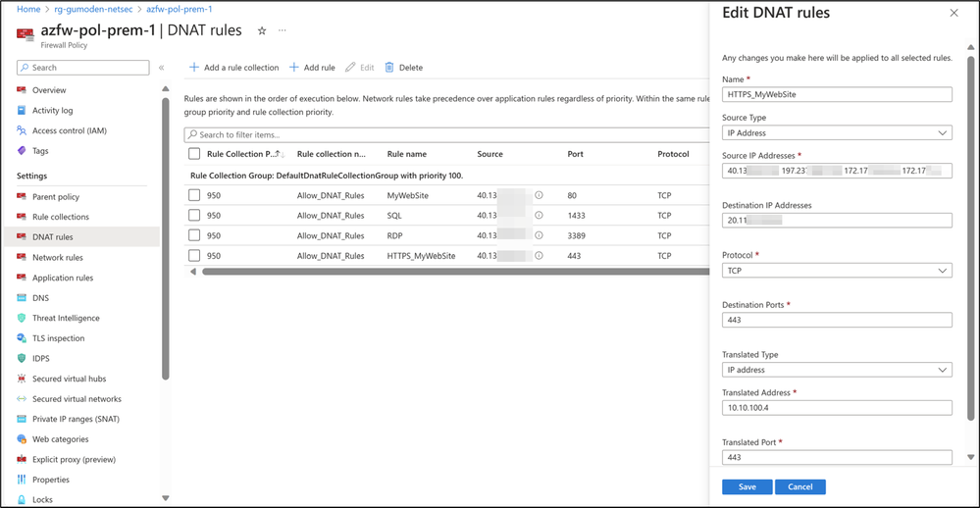This screenshot has height=508, width=980.
Task: Cancel editing the DNAT rule
Action: pos(800,486)
